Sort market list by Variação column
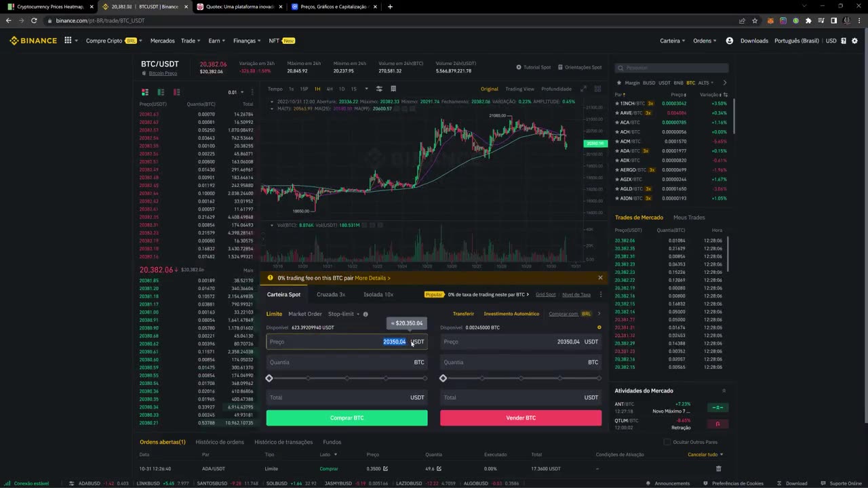868x488 pixels. [709, 94]
